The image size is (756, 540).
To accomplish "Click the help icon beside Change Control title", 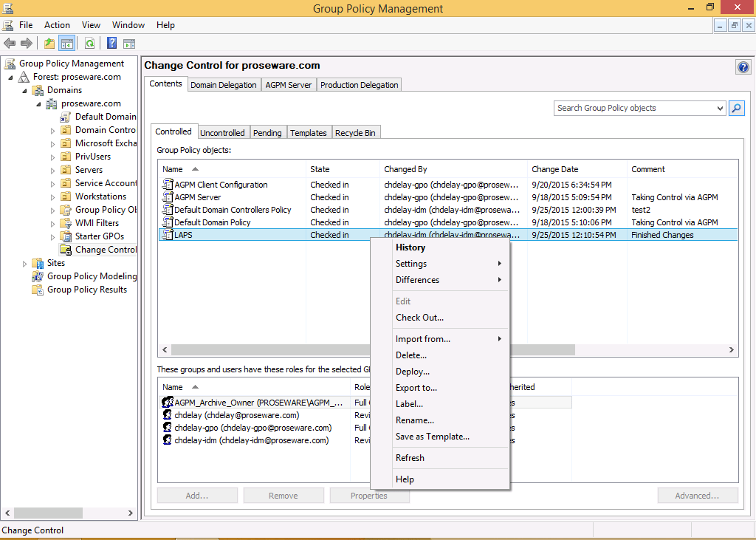I will tap(743, 67).
